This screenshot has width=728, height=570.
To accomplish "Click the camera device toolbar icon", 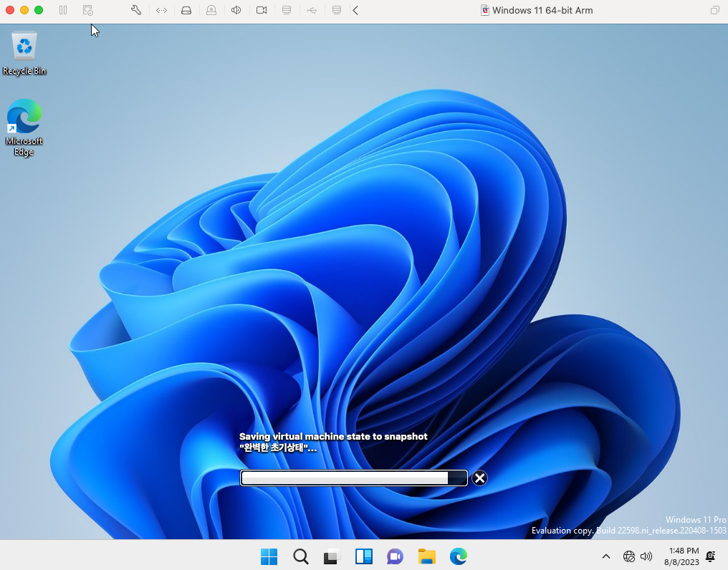I will pos(262,10).
